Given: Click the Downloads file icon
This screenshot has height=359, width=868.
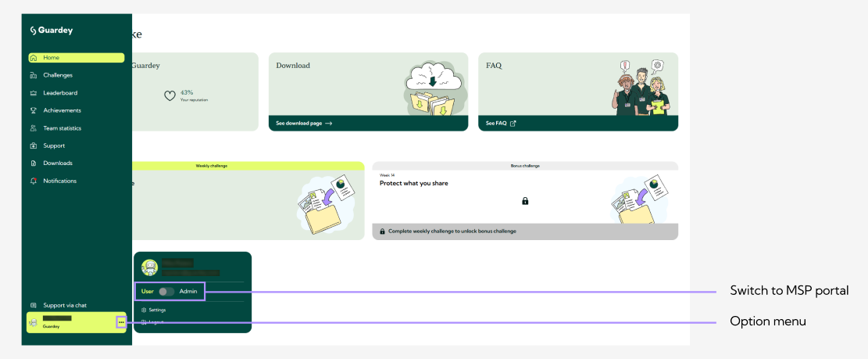Looking at the screenshot, I should [33, 163].
